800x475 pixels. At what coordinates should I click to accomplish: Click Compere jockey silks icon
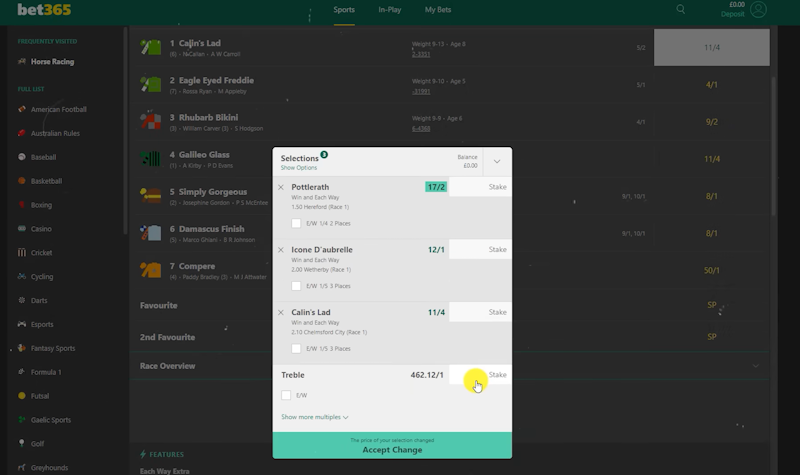151,270
